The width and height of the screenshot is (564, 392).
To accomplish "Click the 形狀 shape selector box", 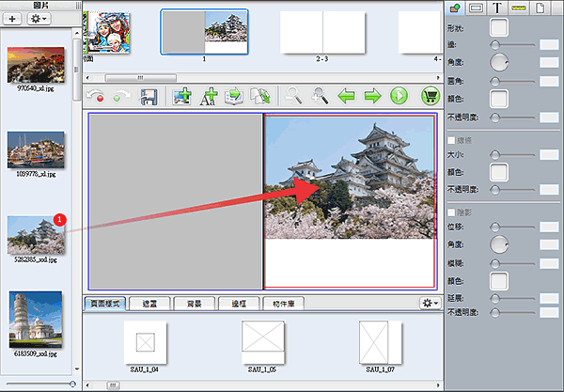I will point(499,27).
